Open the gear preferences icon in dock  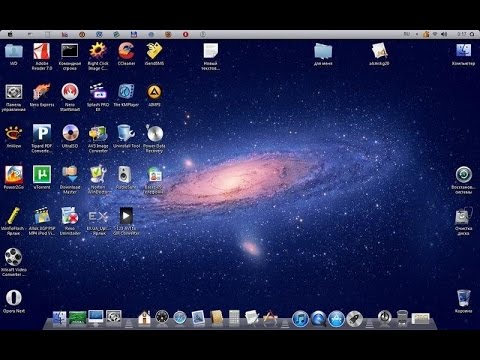[114, 318]
